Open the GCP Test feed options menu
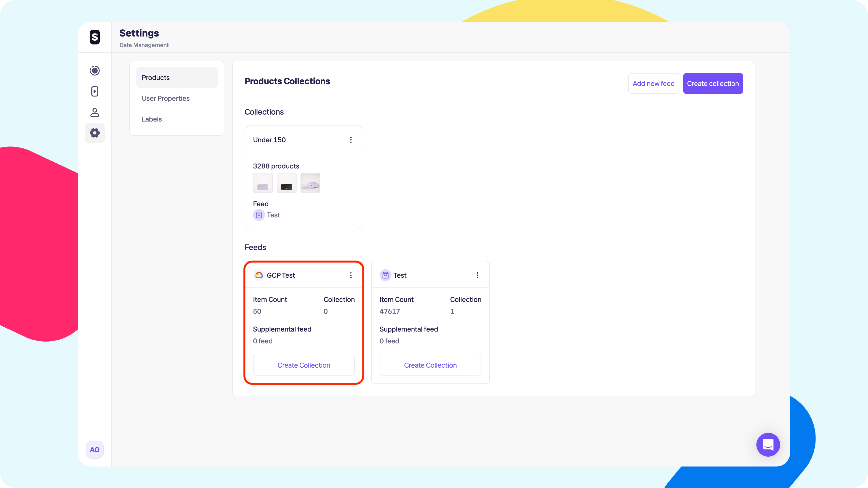This screenshot has width=868, height=488. pos(351,275)
